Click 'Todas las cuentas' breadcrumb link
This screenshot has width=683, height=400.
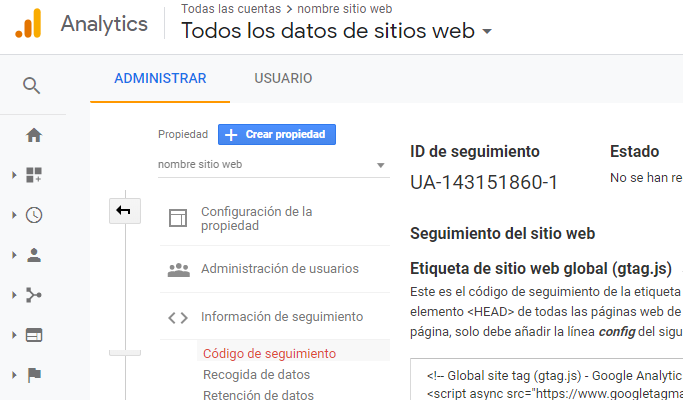coord(231,9)
